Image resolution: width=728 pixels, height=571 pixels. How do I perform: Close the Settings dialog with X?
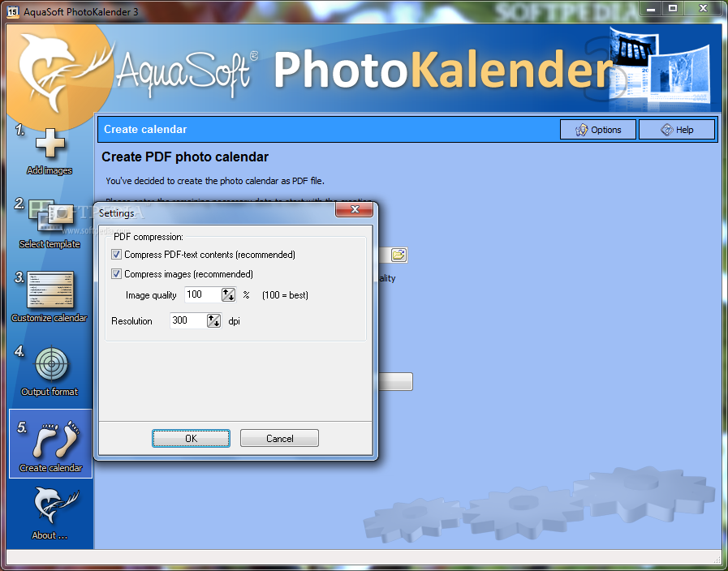pyautogui.click(x=354, y=209)
